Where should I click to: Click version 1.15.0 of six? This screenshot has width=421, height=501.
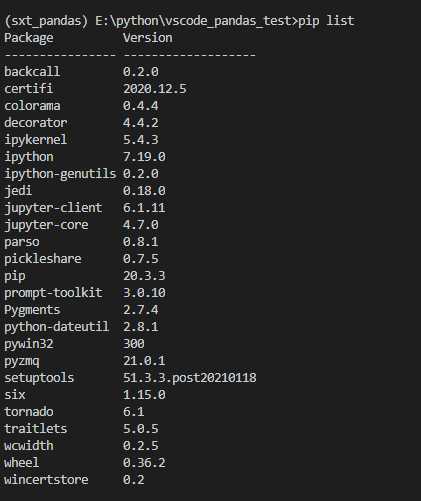144,395
